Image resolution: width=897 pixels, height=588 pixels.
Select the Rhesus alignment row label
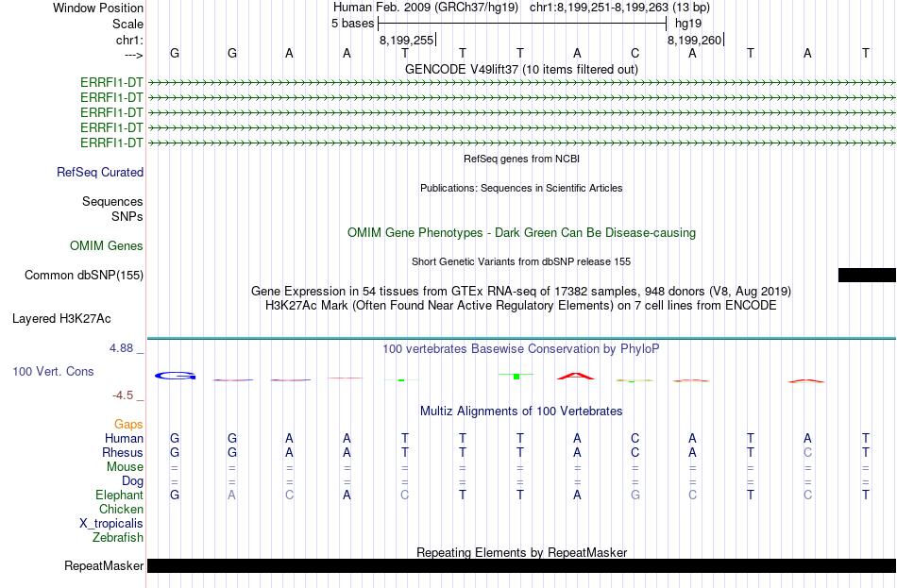pyautogui.click(x=123, y=452)
